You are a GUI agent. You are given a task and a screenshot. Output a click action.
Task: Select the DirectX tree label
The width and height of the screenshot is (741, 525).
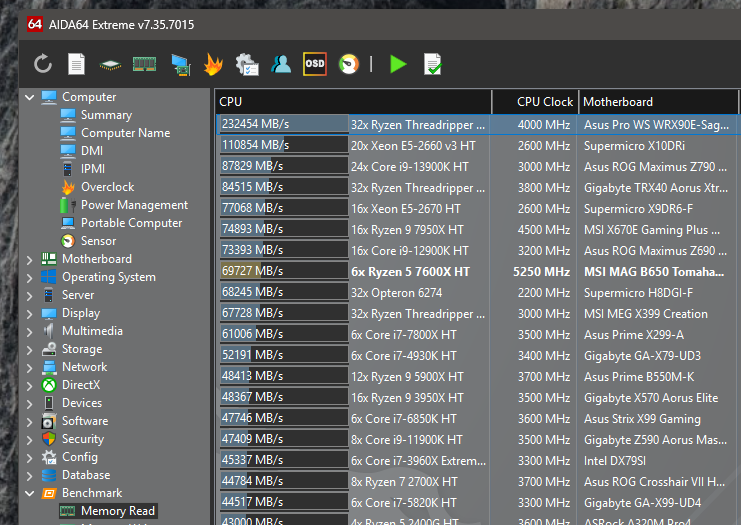[81, 385]
